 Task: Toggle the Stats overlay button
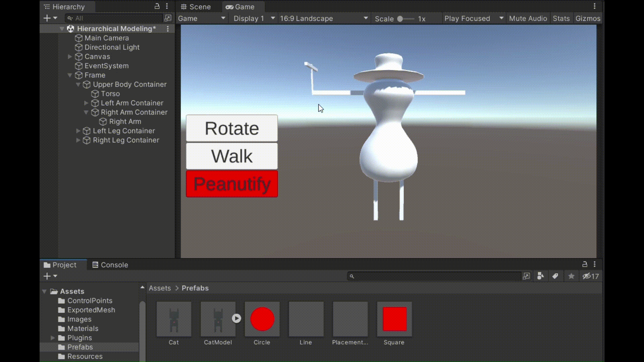[x=561, y=18]
